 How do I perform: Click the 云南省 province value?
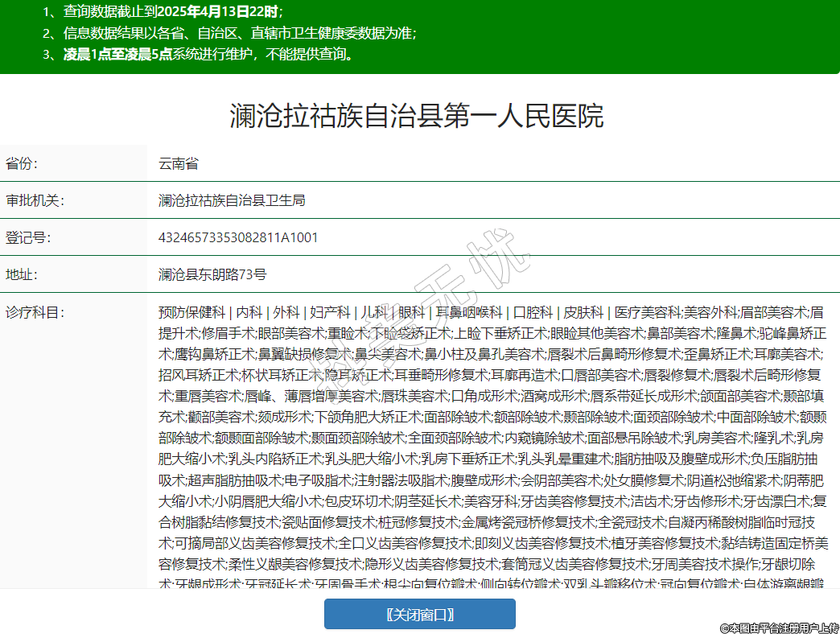tap(179, 163)
